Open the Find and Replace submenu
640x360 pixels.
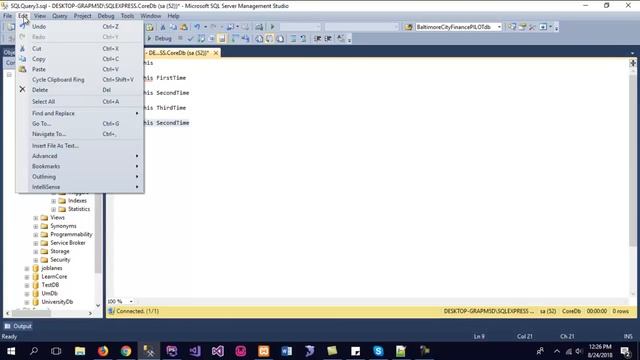(80, 113)
